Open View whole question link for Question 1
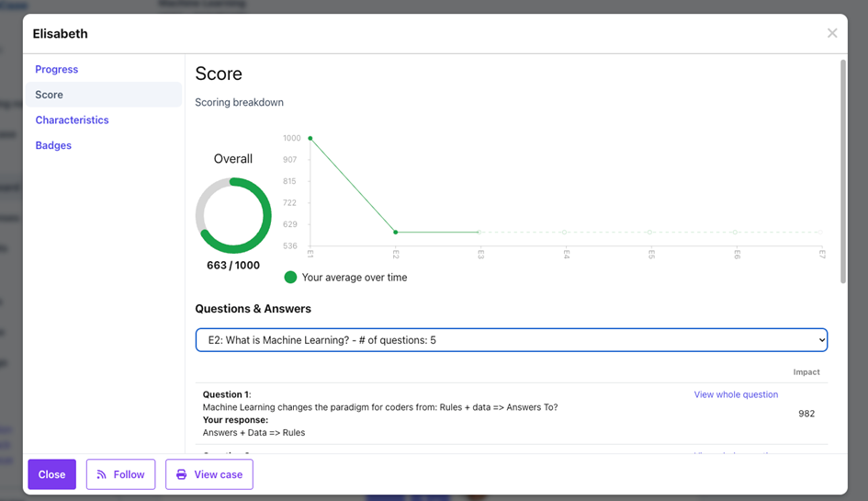This screenshot has width=868, height=501. pos(736,394)
